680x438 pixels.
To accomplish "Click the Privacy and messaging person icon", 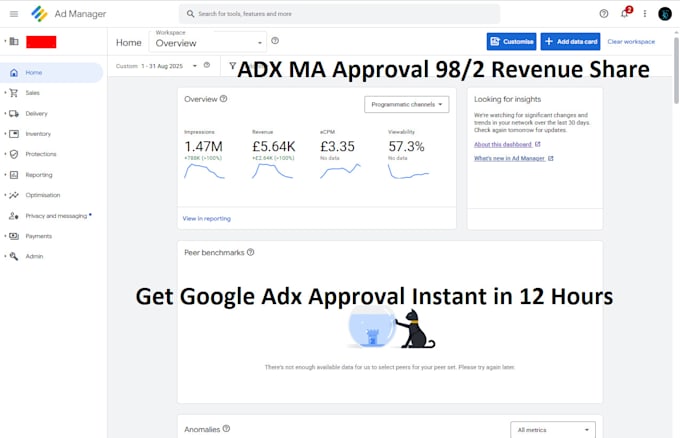I will [x=14, y=216].
